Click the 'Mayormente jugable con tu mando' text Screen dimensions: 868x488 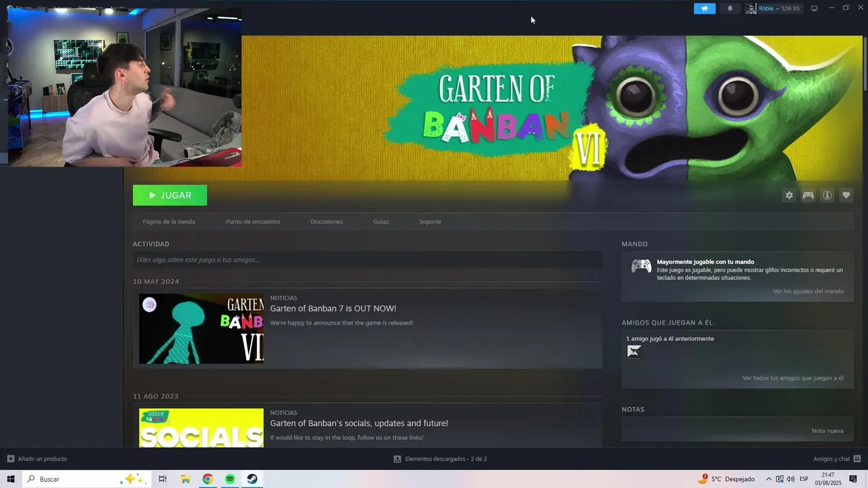click(705, 262)
